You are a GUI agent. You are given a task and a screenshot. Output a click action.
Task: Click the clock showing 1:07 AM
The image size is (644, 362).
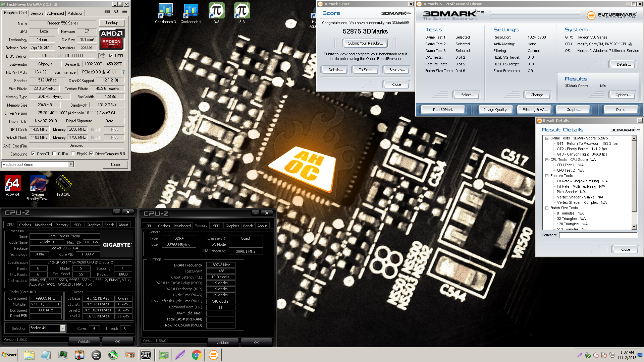point(627,352)
